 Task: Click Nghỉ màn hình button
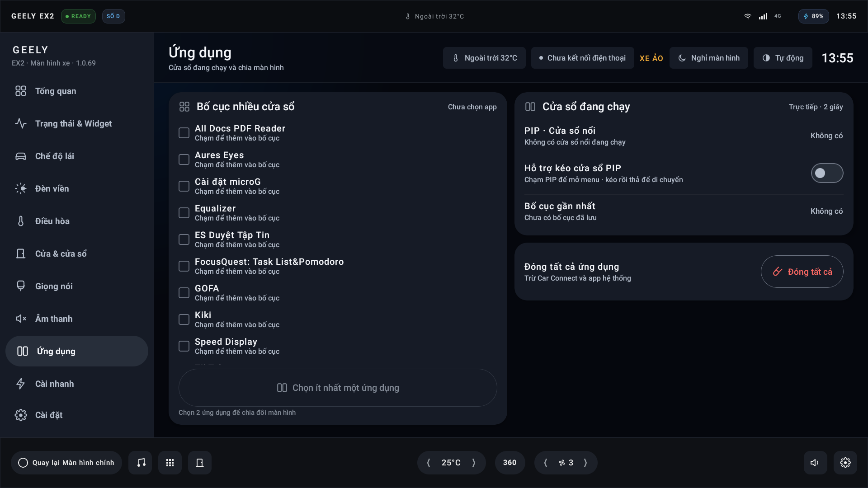pyautogui.click(x=708, y=58)
